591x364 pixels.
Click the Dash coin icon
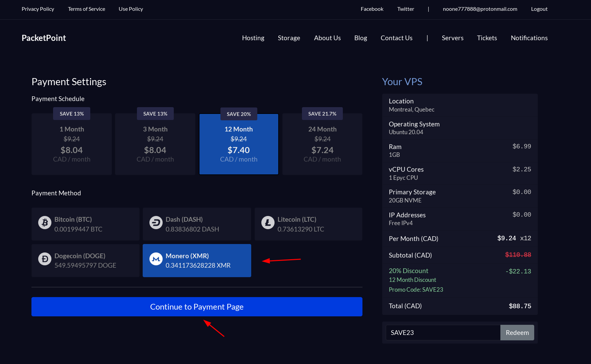tap(156, 222)
